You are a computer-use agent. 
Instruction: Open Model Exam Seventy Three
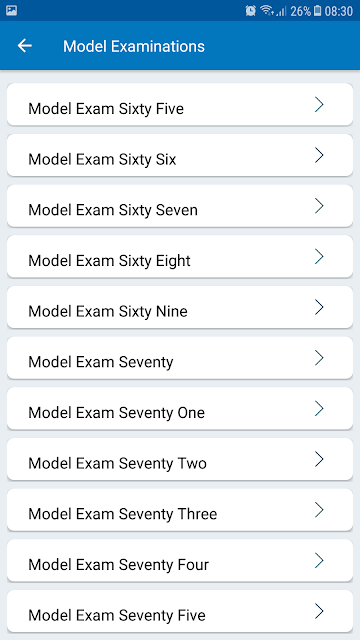180,510
